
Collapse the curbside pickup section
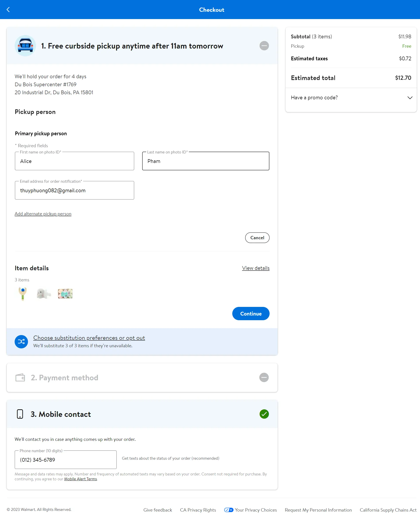tap(264, 46)
